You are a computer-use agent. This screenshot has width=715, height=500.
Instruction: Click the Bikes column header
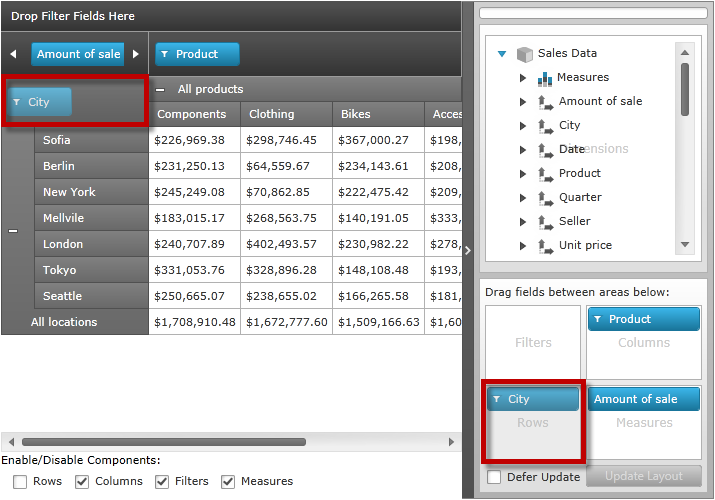pyautogui.click(x=356, y=115)
